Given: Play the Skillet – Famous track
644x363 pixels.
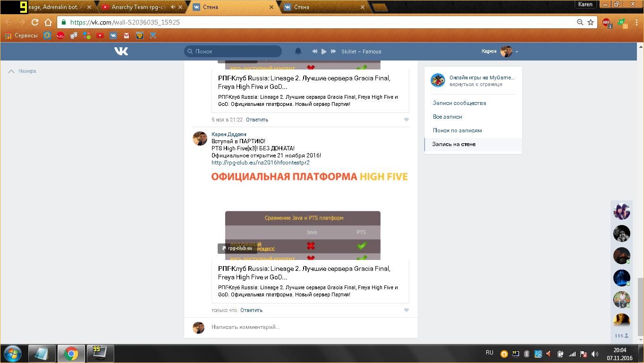Looking at the screenshot, I should coord(324,52).
